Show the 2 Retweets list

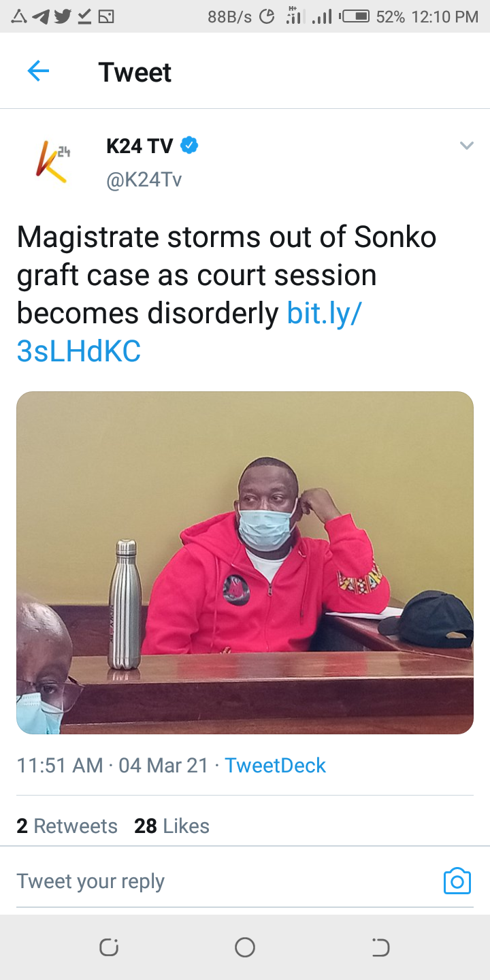pos(67,826)
